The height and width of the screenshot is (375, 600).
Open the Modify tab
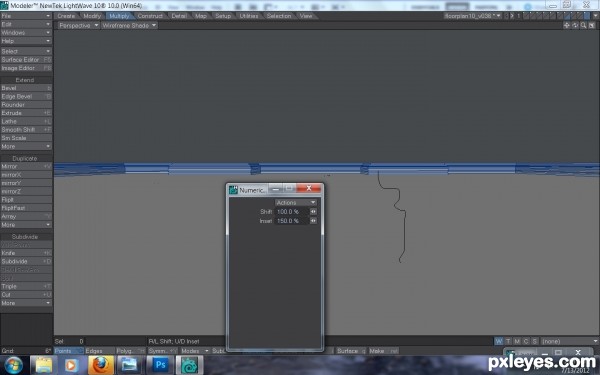click(92, 16)
